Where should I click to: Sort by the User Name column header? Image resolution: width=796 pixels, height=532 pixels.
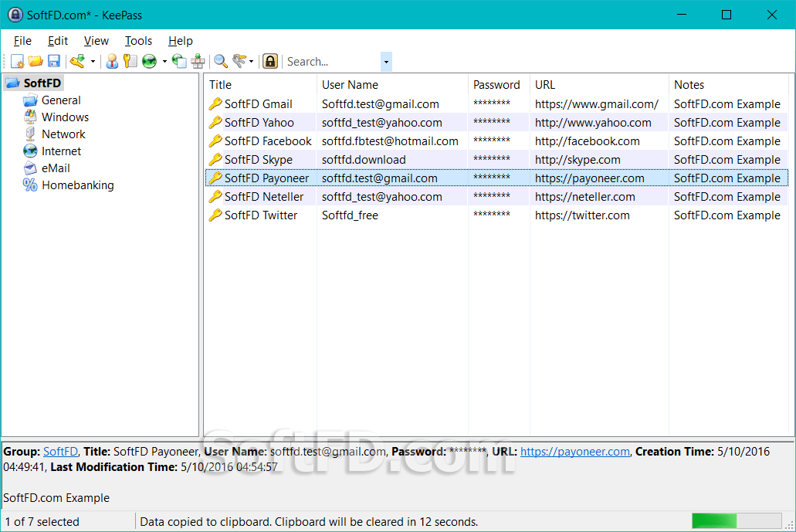[x=392, y=85]
